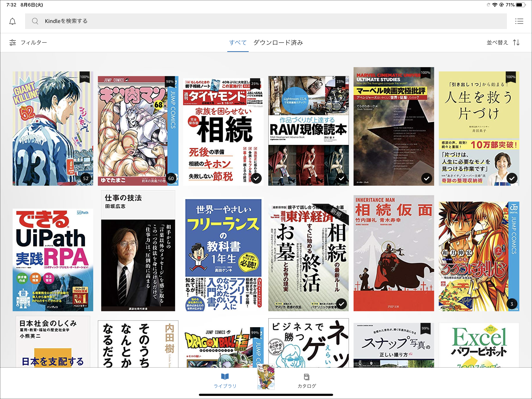Click series count badge 52 on Giant Killing

[86, 178]
